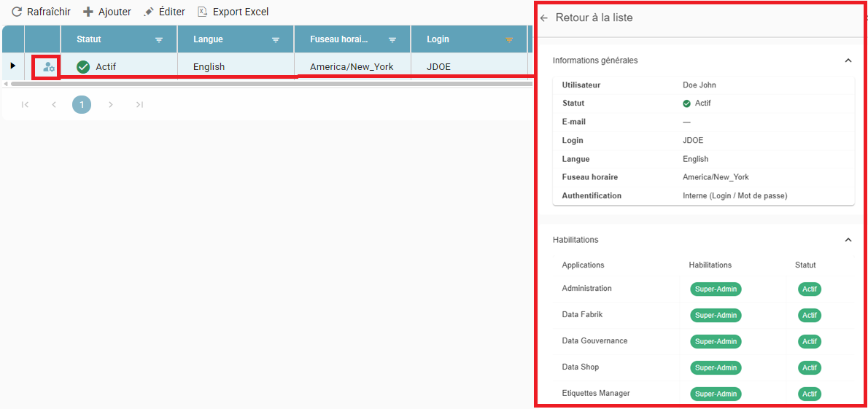Screen dimensions: 868x409
Task: Collapse the Informations générales section
Action: click(848, 61)
